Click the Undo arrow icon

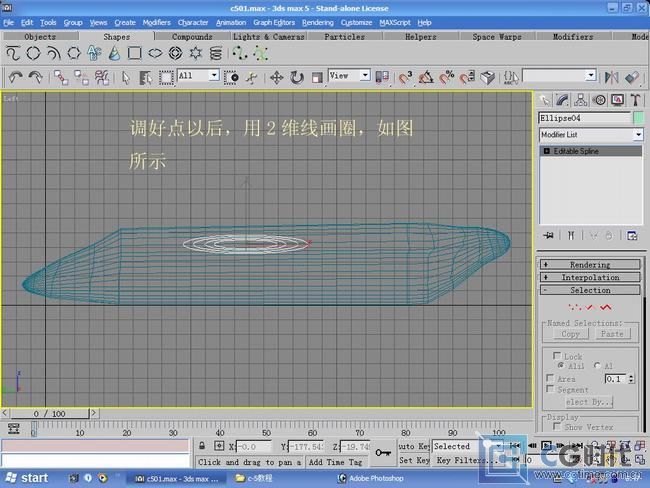(16, 78)
